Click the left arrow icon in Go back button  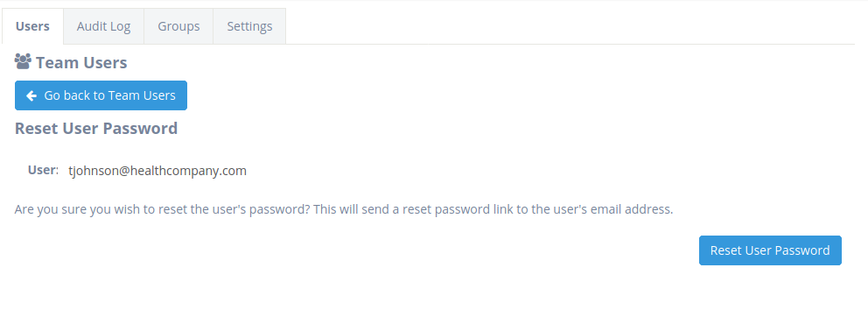31,95
